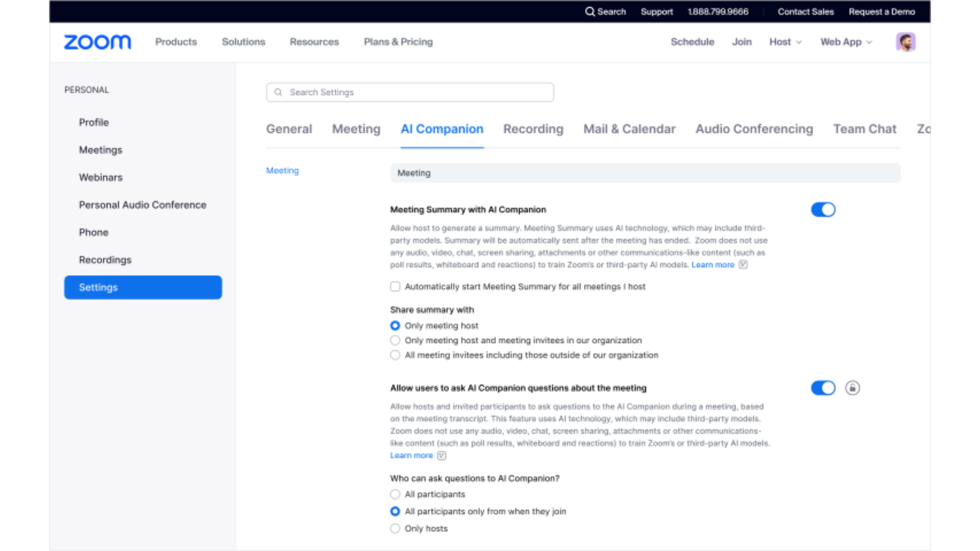This screenshot has width=980, height=551.
Task: Open Recordings in the sidebar
Action: pyautogui.click(x=105, y=260)
